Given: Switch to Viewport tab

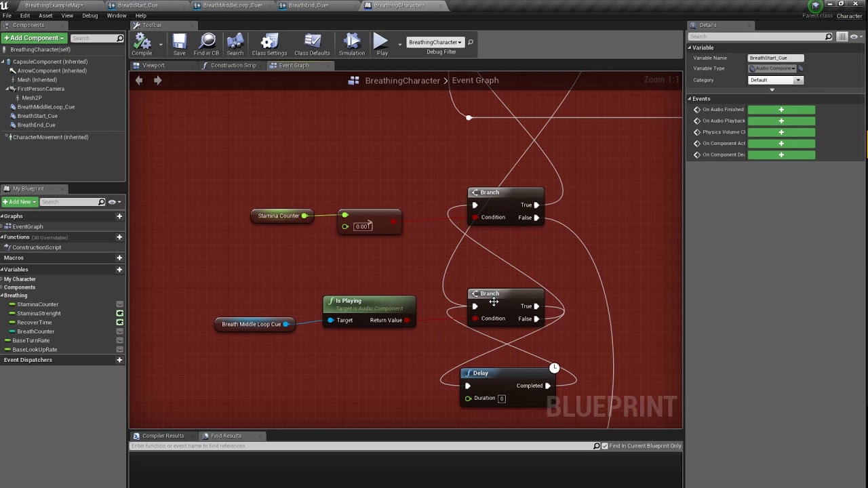Looking at the screenshot, I should [153, 65].
